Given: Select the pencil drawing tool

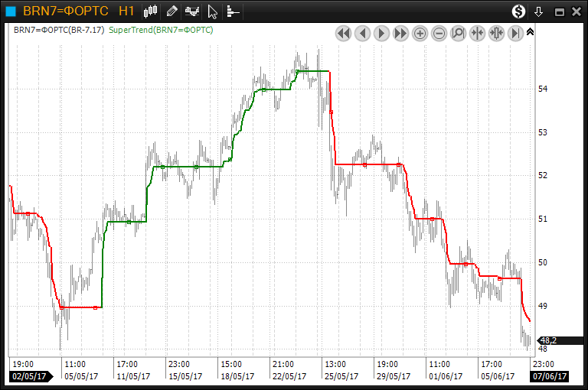Looking at the screenshot, I should coord(172,11).
